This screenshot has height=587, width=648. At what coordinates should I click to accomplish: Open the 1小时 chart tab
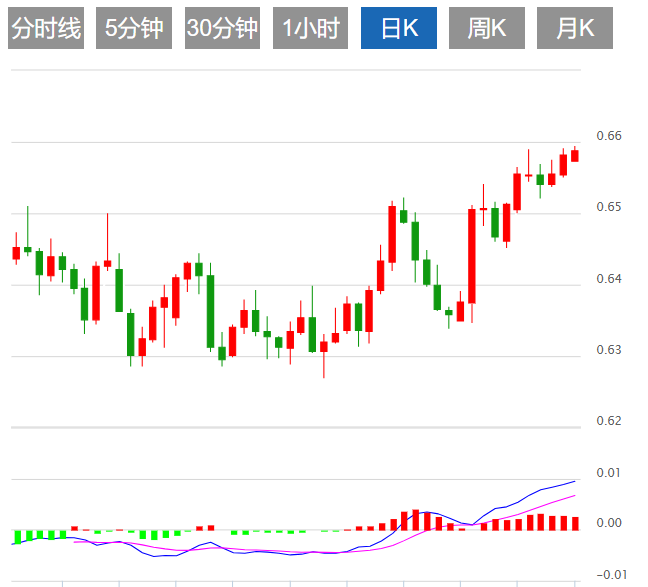[310, 28]
